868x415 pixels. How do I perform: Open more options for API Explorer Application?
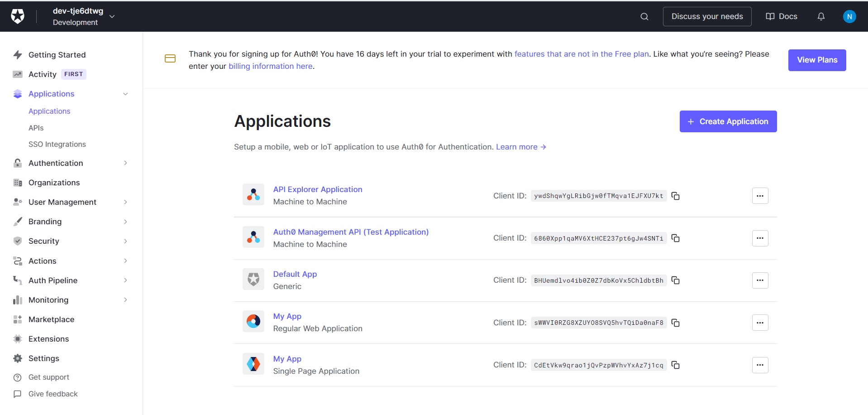click(760, 196)
